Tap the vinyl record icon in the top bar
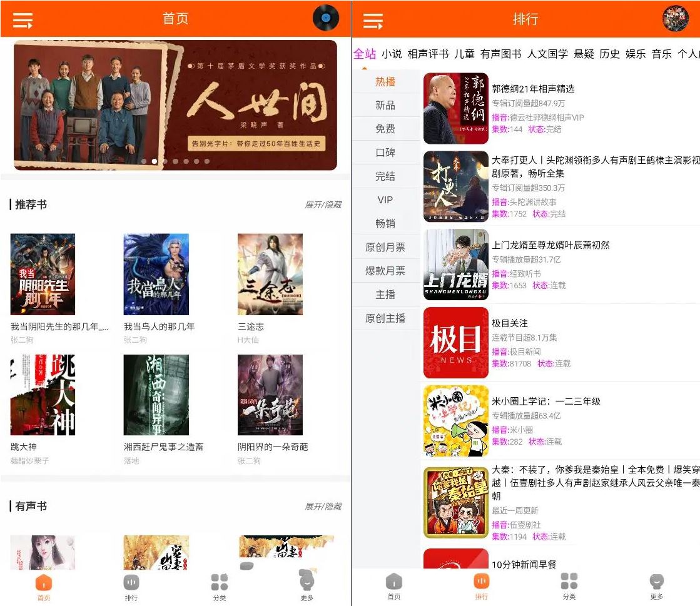700x606 pixels. click(x=325, y=18)
